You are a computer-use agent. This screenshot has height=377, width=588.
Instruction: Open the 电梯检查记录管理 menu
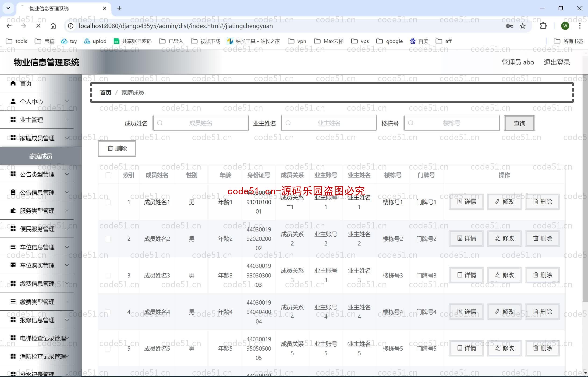[x=37, y=338]
